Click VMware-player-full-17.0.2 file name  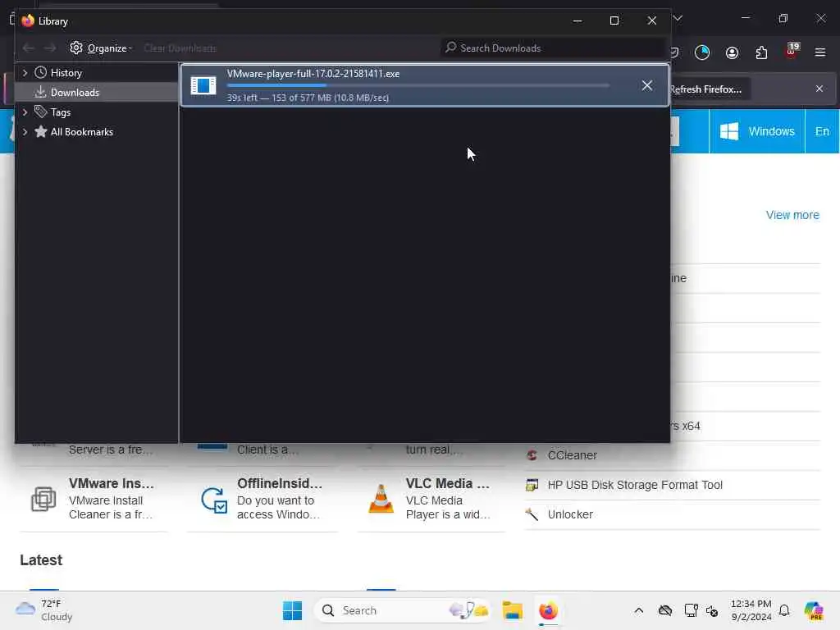(313, 74)
